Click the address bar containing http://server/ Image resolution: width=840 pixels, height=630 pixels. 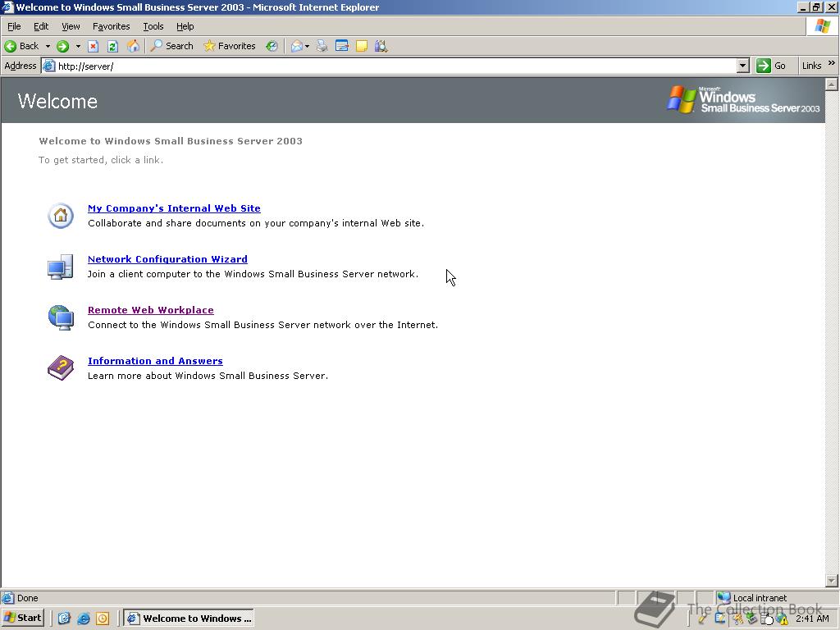coord(396,66)
